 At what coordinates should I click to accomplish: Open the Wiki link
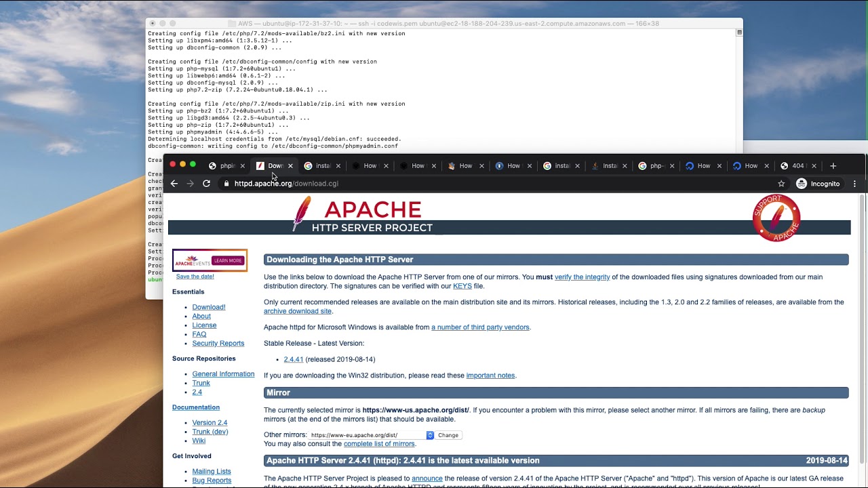click(199, 441)
